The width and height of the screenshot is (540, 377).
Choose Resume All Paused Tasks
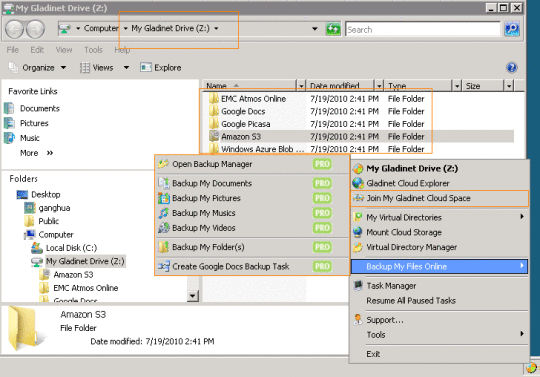pyautogui.click(x=439, y=301)
